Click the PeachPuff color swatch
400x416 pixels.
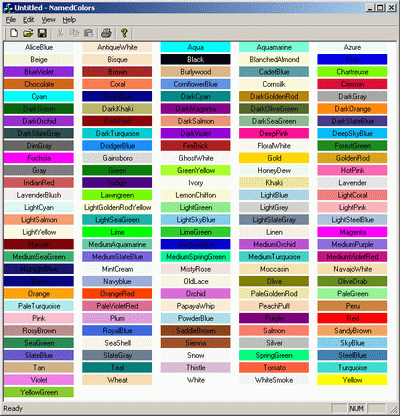coord(274,306)
